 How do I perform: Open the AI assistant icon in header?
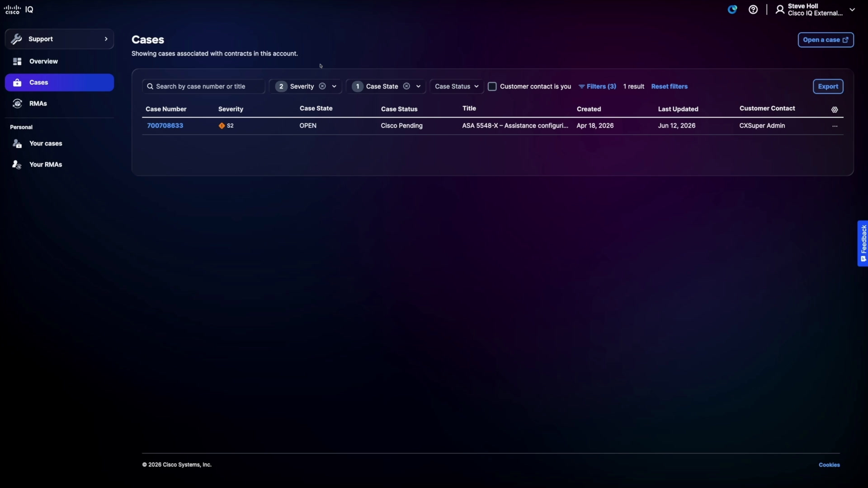(x=732, y=9)
